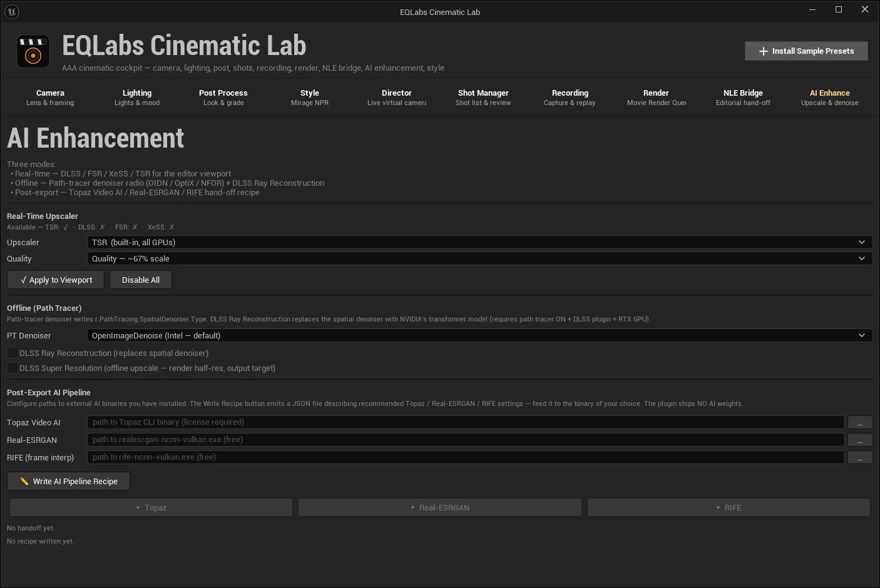This screenshot has height=588, width=880.
Task: Open the Shot Manager tab
Action: pyautogui.click(x=483, y=98)
